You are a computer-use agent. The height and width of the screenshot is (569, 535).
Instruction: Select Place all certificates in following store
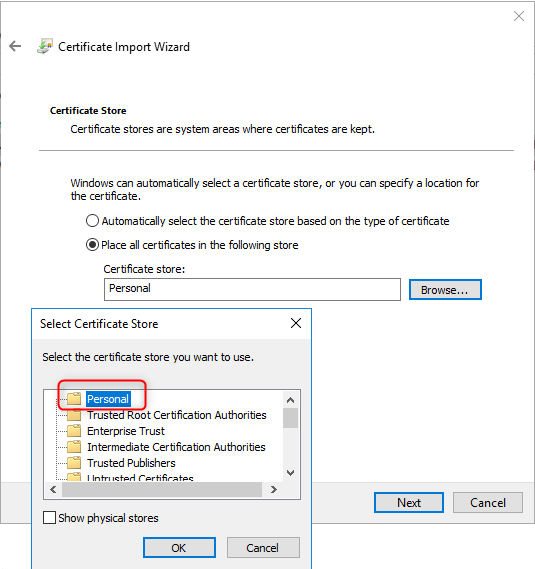pos(92,245)
